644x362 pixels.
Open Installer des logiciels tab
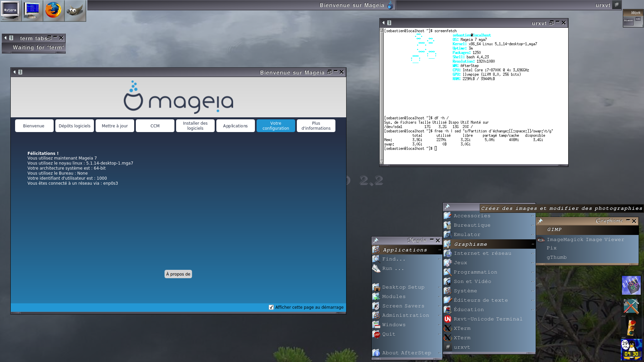coord(195,126)
